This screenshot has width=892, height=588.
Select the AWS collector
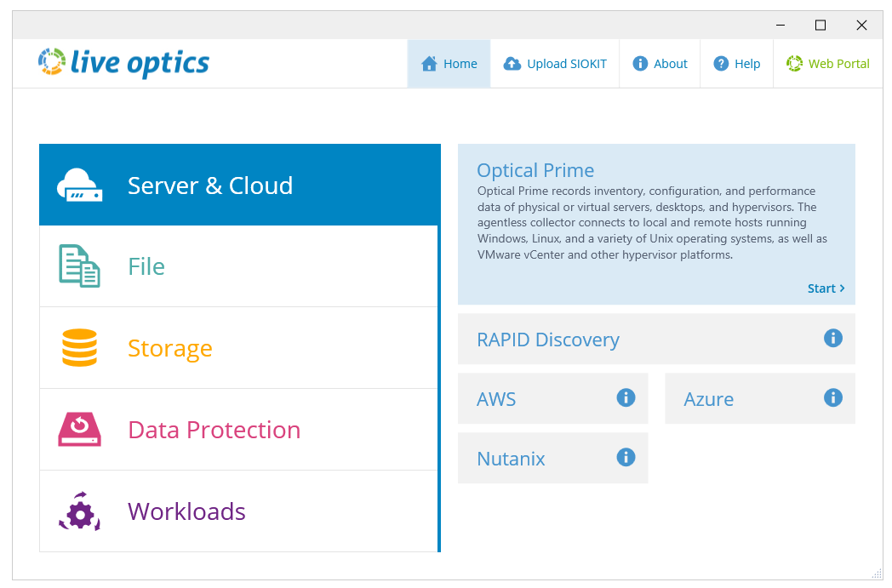553,398
